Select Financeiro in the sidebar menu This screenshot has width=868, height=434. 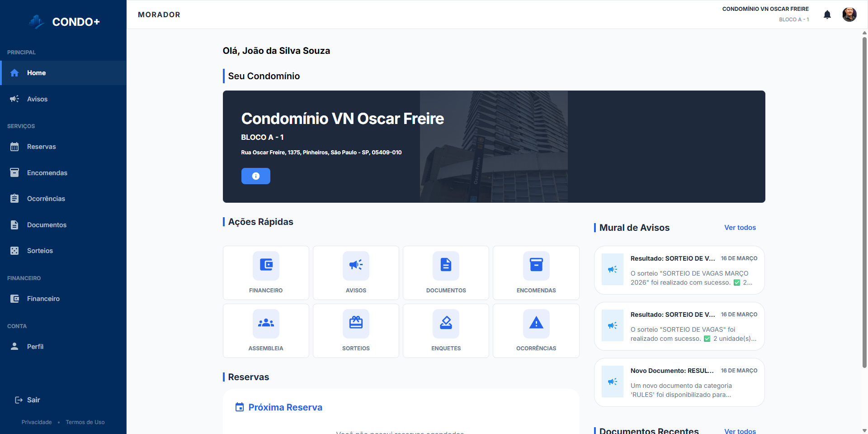click(43, 299)
